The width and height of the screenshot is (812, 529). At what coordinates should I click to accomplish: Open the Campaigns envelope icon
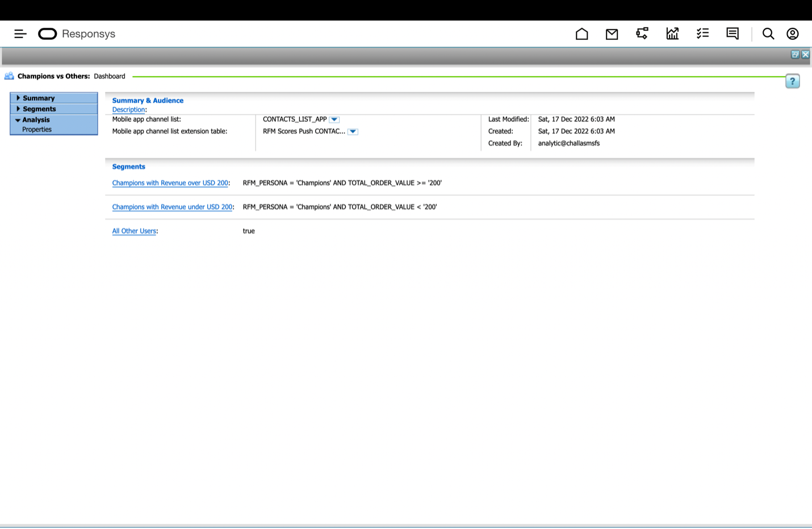click(x=612, y=34)
